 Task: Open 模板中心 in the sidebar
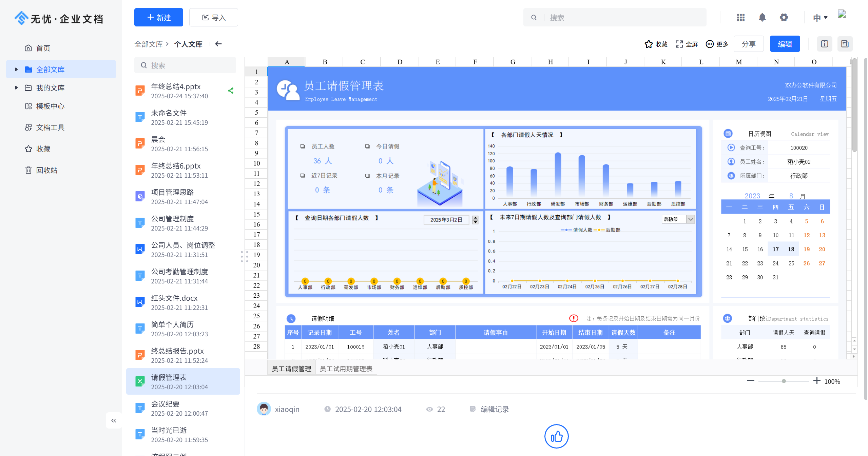click(50, 106)
